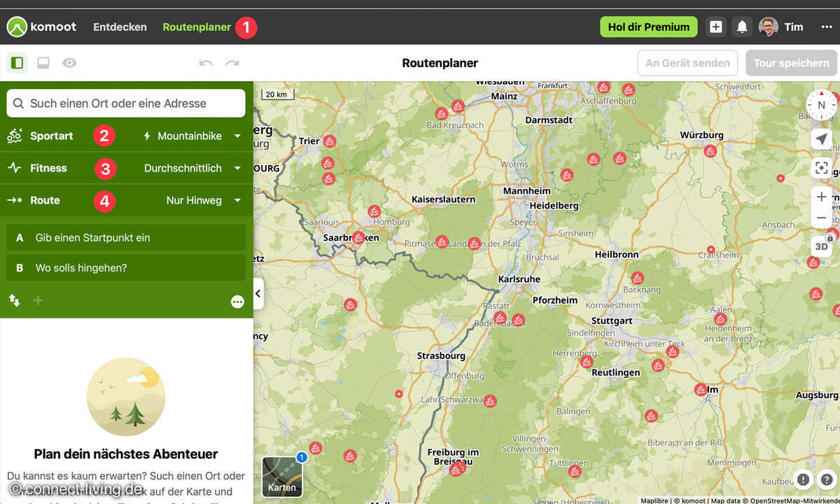Click the Heilbronn city label
This screenshot has width=840, height=504.
pos(617,255)
